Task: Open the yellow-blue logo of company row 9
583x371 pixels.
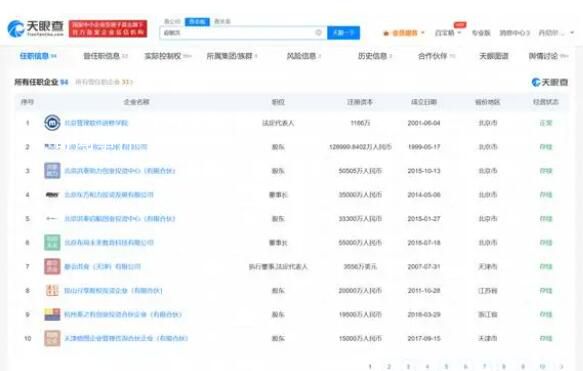Action: coord(52,314)
